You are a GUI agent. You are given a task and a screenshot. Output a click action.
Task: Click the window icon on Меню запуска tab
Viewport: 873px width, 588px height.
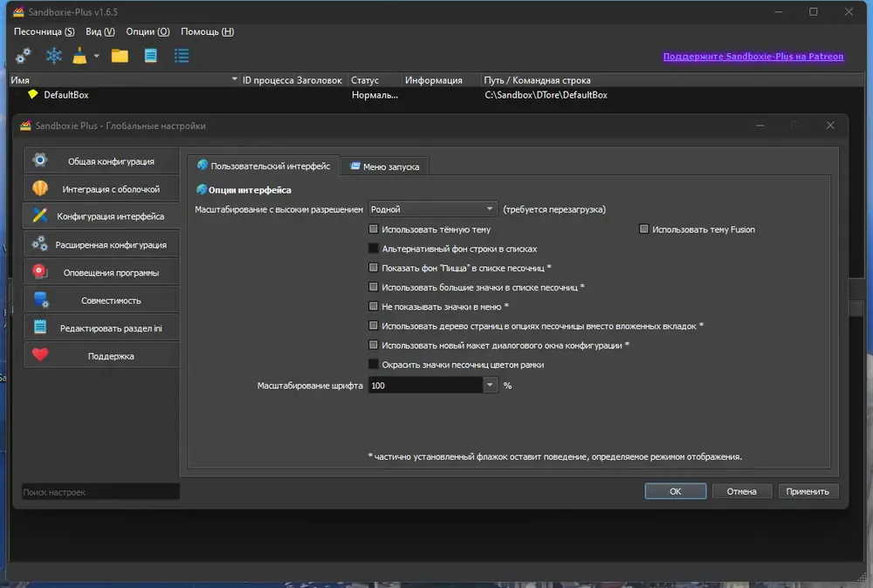(x=354, y=167)
